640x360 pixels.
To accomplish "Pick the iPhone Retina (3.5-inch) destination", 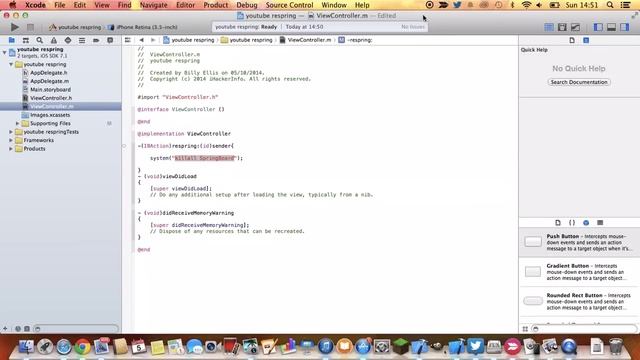I will pos(143,27).
